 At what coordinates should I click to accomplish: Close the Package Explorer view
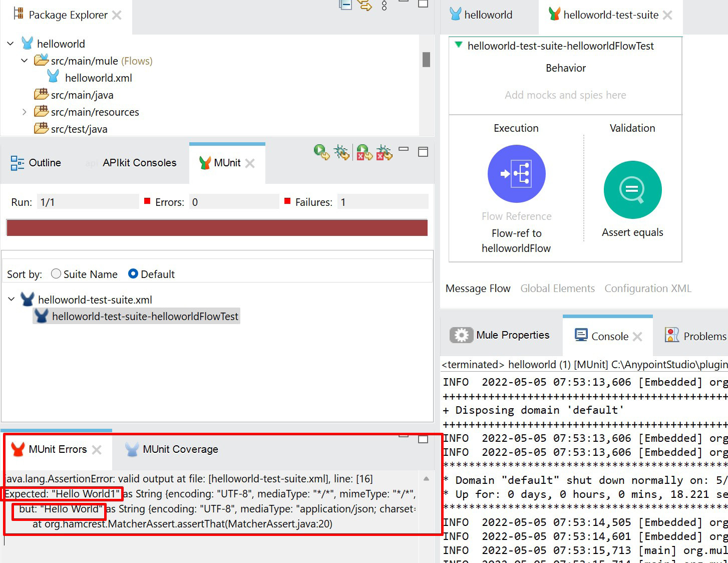[x=117, y=15]
